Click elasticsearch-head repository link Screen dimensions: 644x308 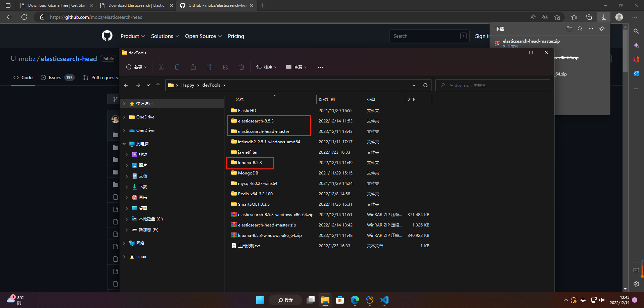(69, 59)
